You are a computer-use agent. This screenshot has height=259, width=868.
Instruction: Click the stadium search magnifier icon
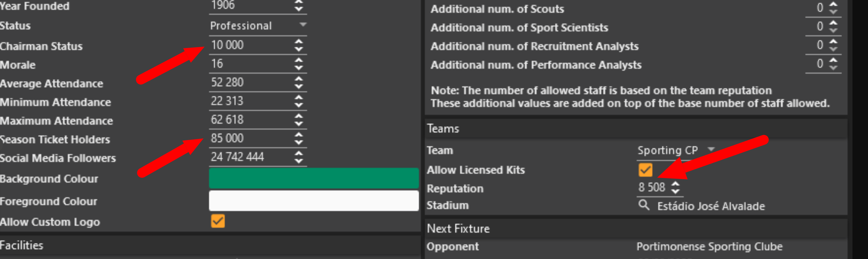point(644,205)
